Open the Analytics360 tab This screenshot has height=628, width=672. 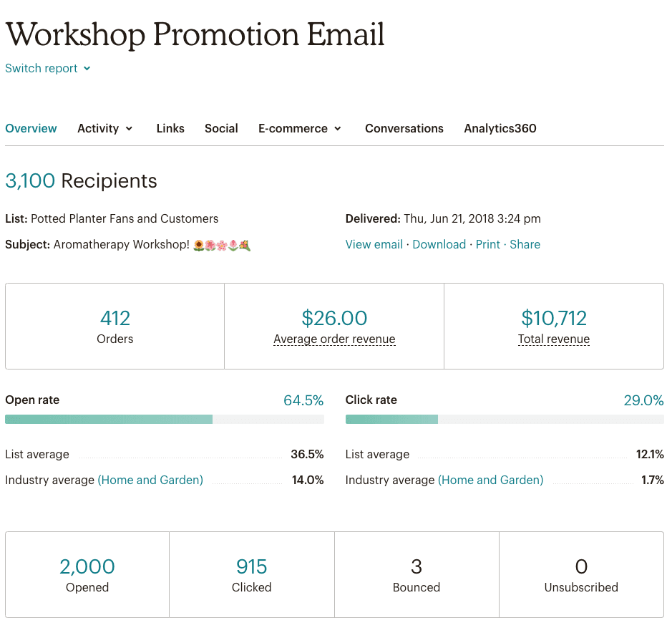click(x=500, y=128)
